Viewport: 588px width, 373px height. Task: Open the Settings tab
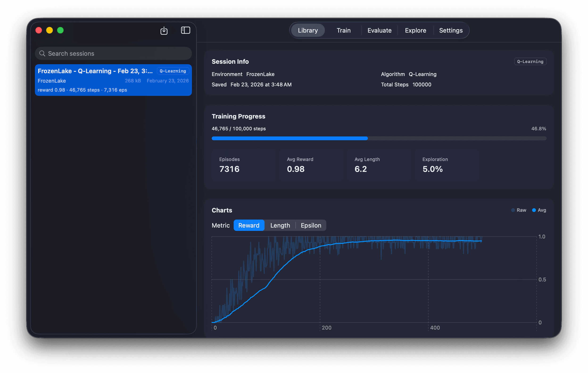coord(451,30)
